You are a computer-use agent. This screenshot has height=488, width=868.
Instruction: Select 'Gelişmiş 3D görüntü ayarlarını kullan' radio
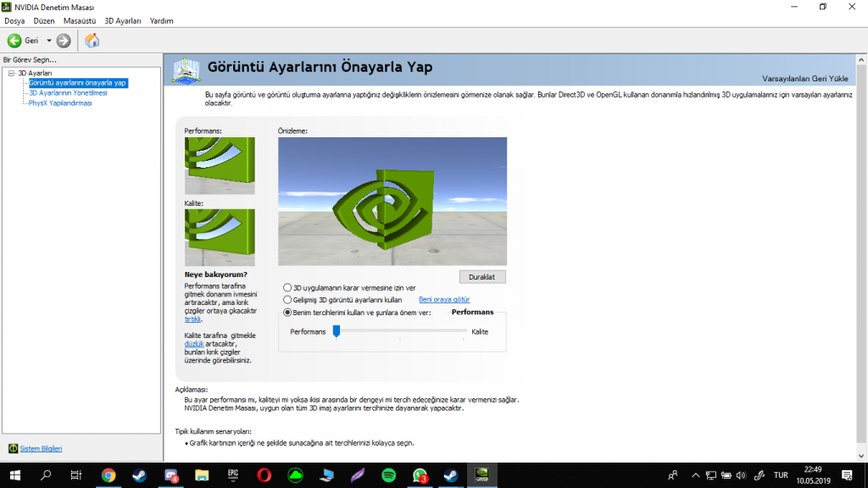(x=287, y=300)
